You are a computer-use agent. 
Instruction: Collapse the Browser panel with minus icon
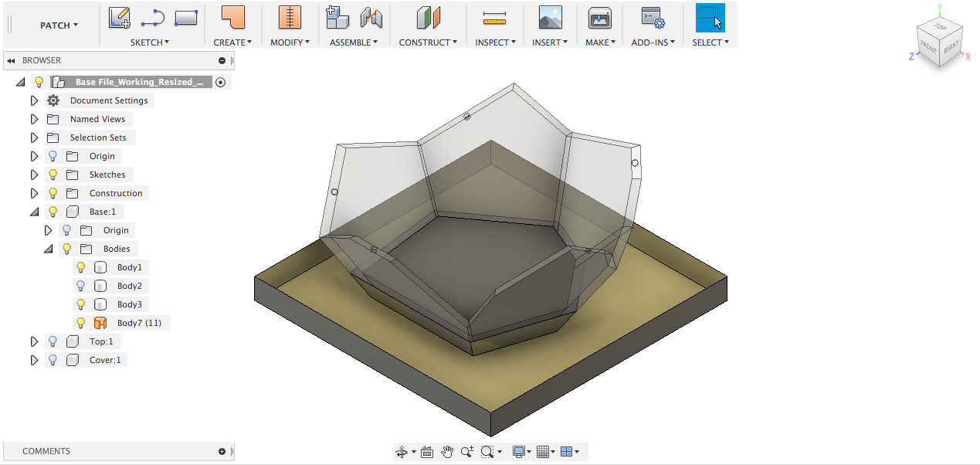point(222,60)
